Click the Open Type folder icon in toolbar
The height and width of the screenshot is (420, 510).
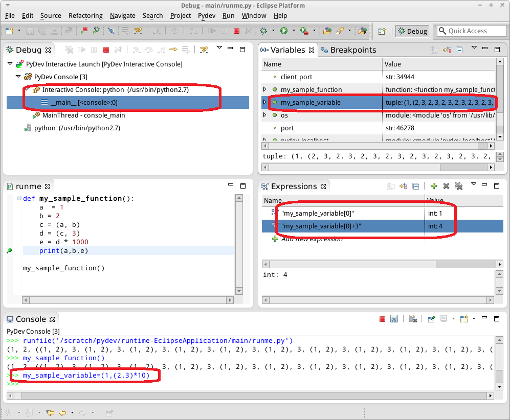click(327, 31)
